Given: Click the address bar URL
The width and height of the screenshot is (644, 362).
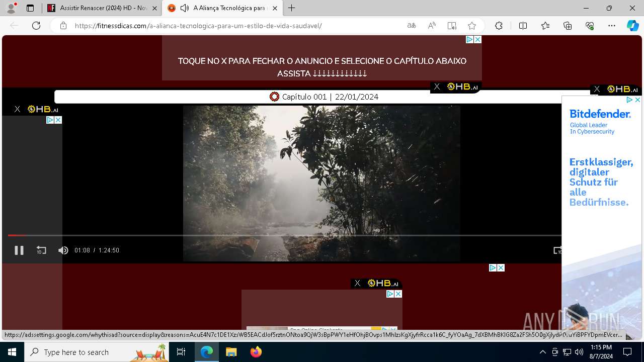Looking at the screenshot, I should point(198,26).
